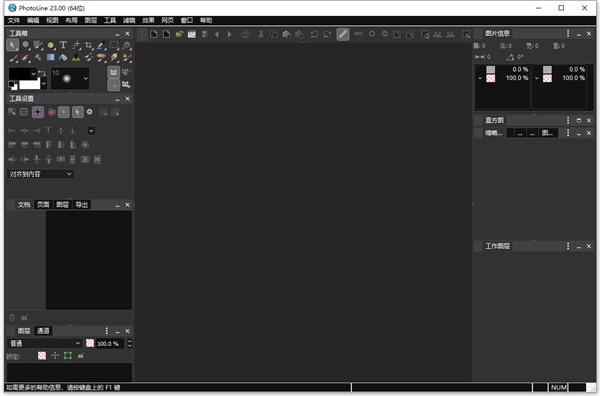Toggle the purple cross snap option
The image size is (600, 396).
38,112
